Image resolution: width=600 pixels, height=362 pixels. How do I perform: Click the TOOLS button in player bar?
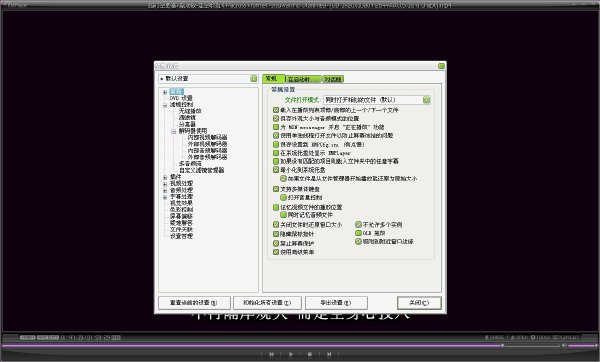540,338
